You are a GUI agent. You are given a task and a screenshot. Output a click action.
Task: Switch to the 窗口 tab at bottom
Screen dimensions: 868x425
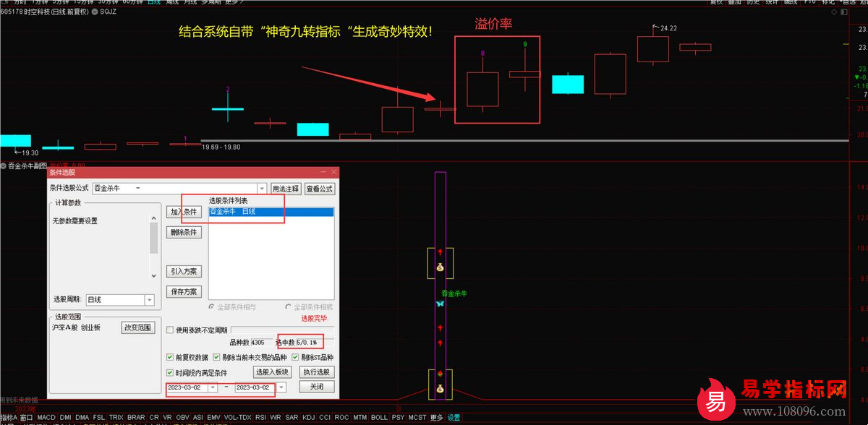[x=27, y=418]
